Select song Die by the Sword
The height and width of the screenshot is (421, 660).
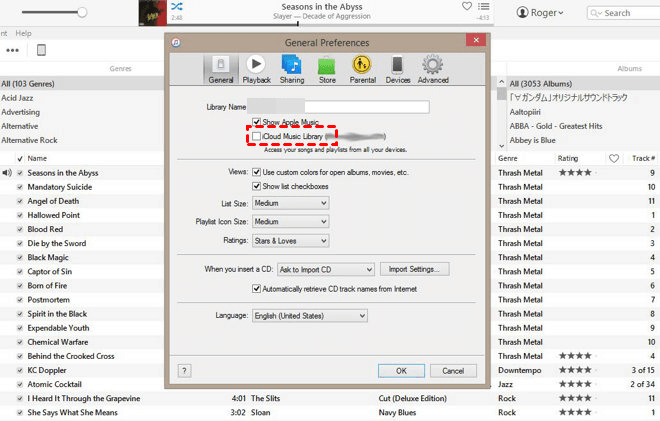coord(57,243)
